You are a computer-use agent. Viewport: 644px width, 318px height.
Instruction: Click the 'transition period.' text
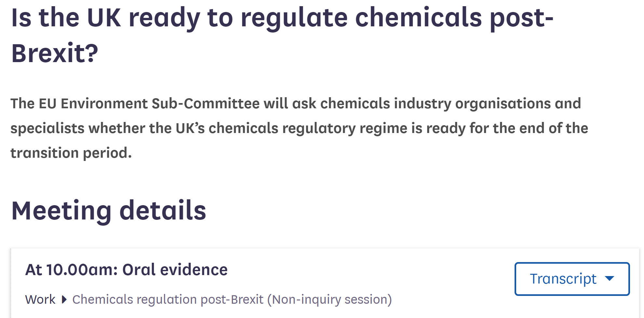[71, 153]
